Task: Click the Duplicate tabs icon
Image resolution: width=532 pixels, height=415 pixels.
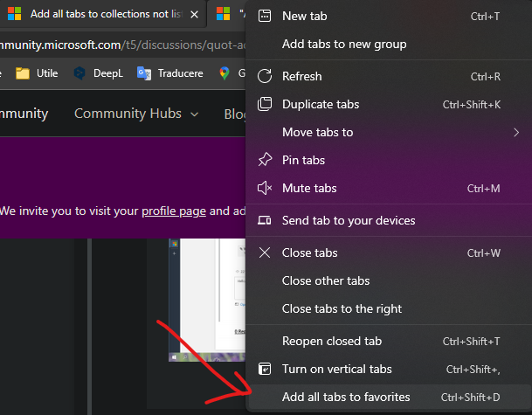Action: [x=265, y=104]
